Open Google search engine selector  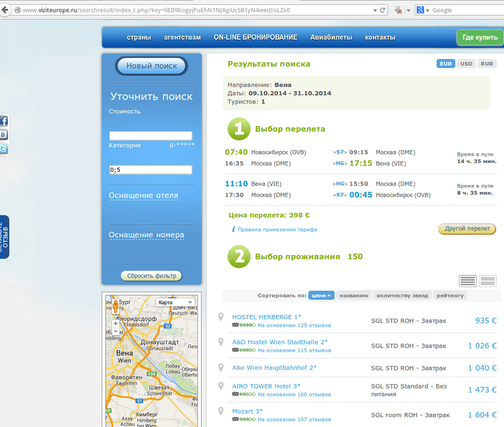pyautogui.click(x=423, y=10)
